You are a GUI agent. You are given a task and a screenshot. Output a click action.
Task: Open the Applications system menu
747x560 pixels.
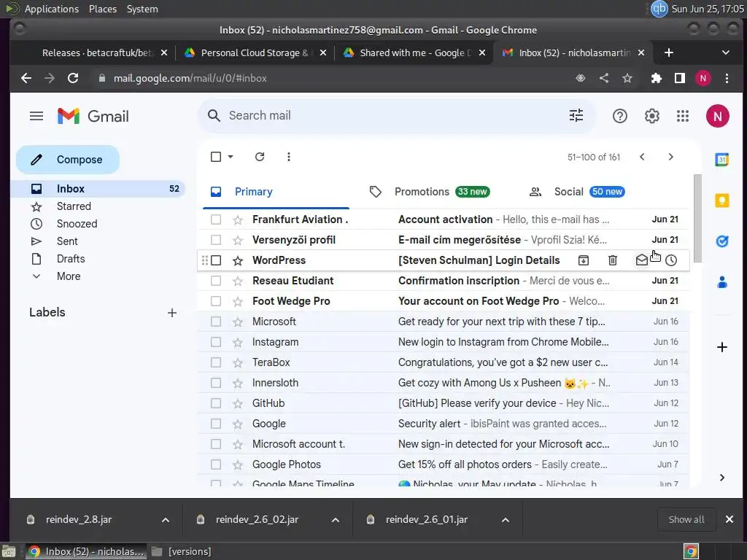[x=52, y=9]
